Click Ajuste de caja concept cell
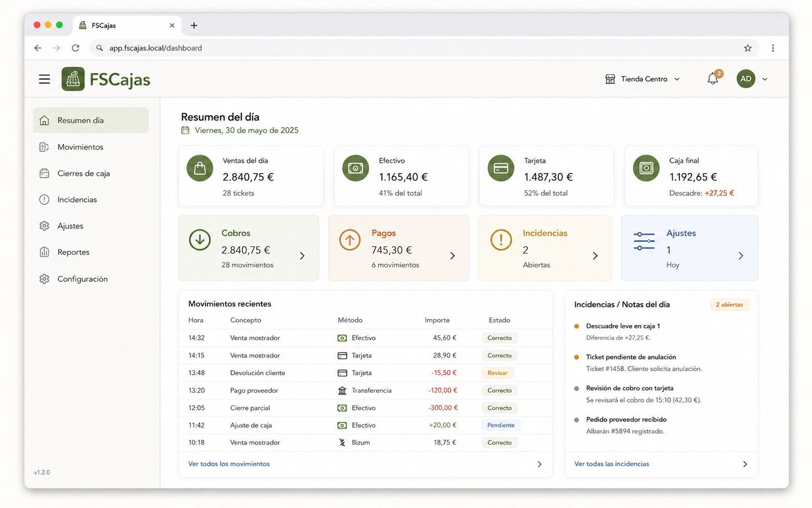Screen dimensions: 812x508 point(251,425)
